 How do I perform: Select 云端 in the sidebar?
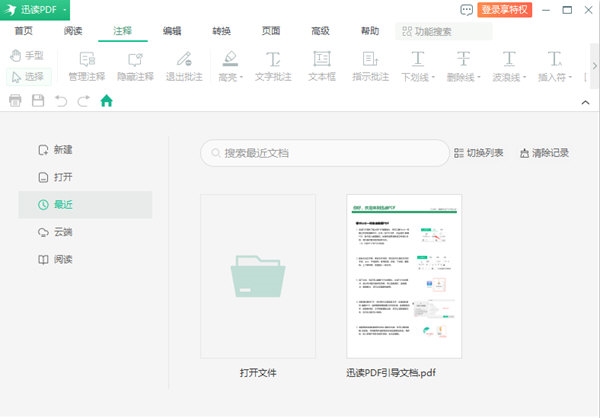[x=55, y=232]
